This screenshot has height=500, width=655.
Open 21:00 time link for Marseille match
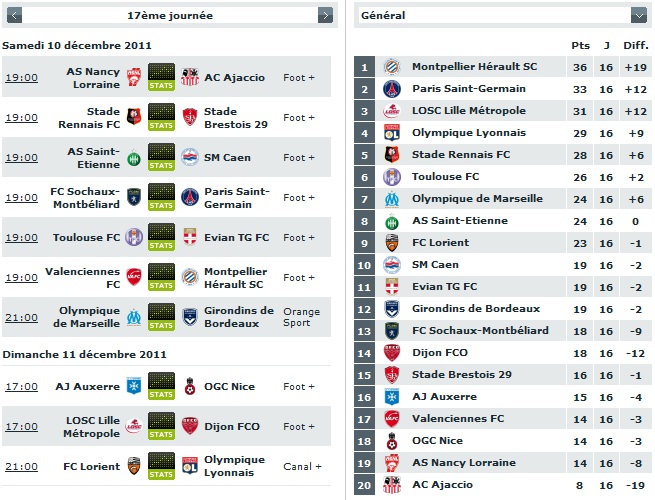click(21, 317)
